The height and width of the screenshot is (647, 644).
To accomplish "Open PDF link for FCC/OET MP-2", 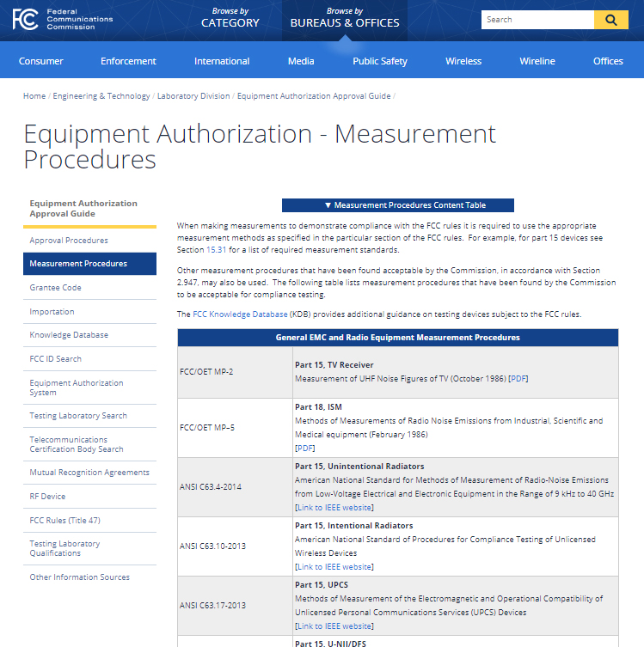I will pos(519,378).
